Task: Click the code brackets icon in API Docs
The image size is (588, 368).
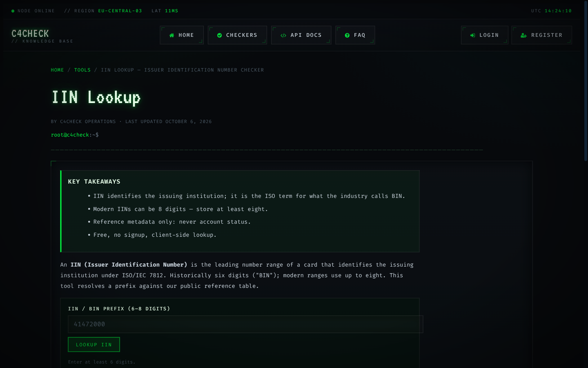Action: 283,36
